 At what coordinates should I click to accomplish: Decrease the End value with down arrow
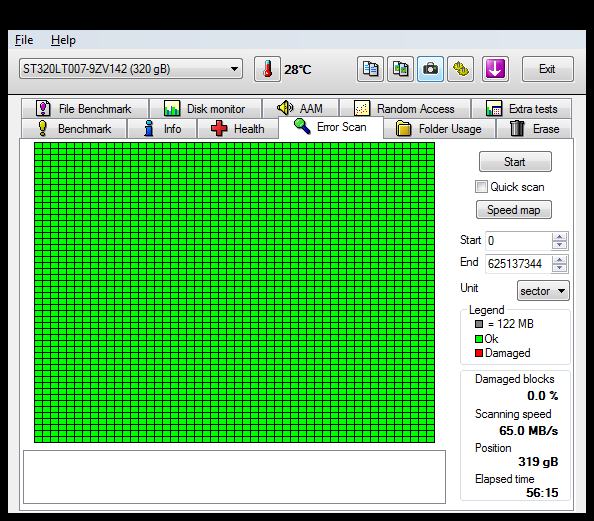tap(560, 268)
